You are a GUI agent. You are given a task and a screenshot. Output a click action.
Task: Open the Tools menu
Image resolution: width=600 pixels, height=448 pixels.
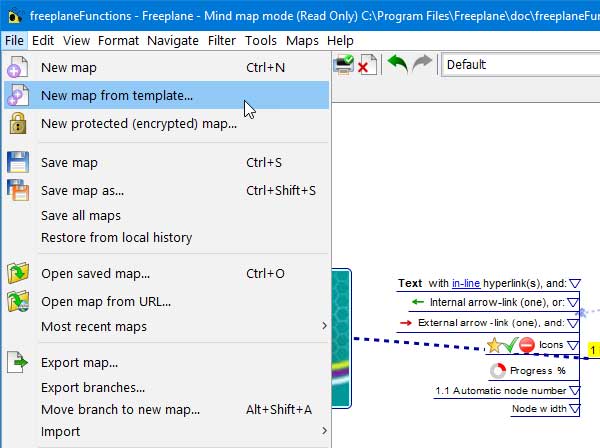(261, 40)
